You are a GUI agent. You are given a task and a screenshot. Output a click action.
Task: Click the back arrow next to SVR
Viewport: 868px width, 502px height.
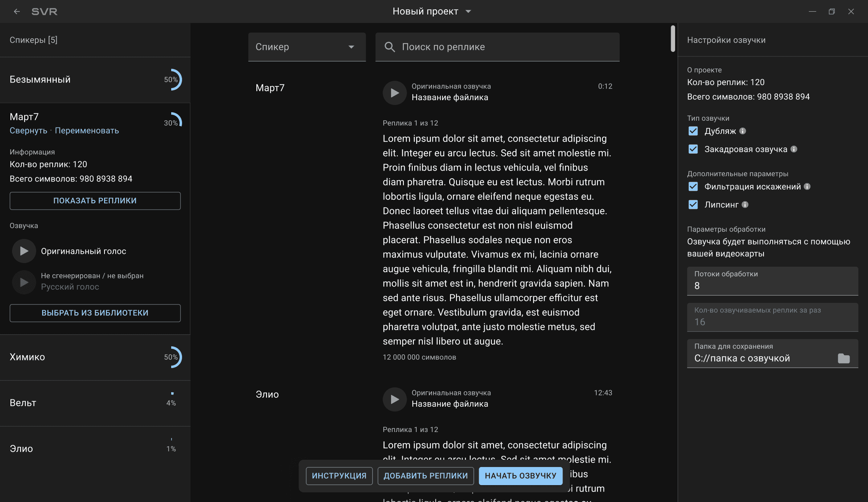click(17, 12)
